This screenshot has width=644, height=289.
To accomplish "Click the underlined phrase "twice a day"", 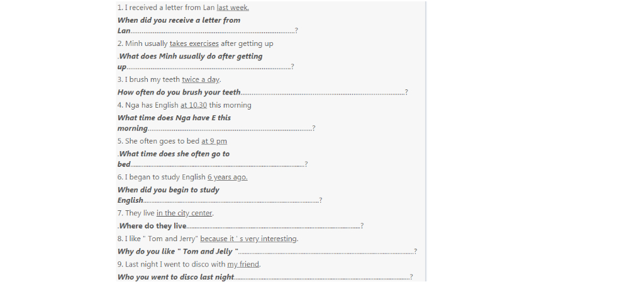I will [x=201, y=79].
